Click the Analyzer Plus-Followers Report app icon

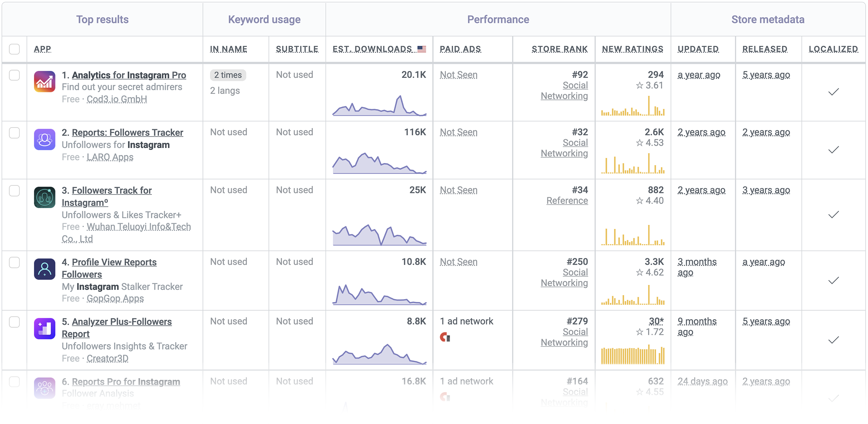tap(44, 328)
